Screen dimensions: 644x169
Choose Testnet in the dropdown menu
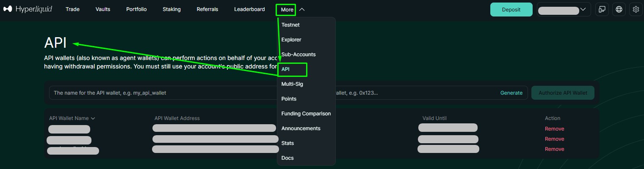[290, 25]
